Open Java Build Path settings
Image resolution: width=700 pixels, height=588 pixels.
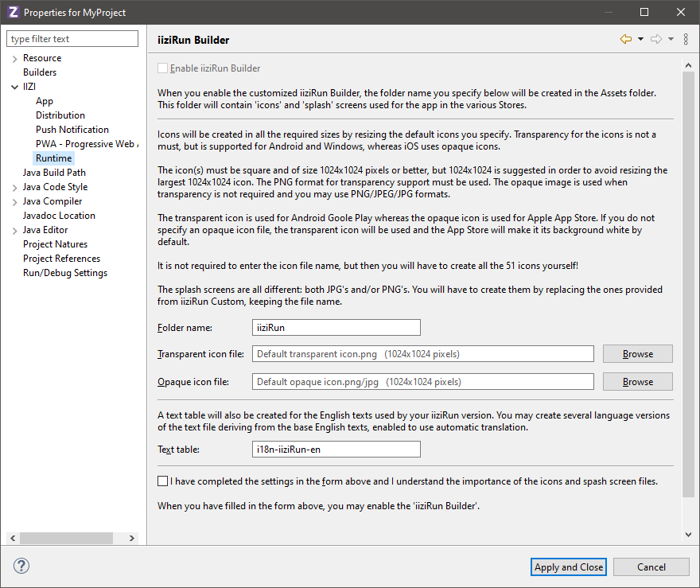coord(54,173)
